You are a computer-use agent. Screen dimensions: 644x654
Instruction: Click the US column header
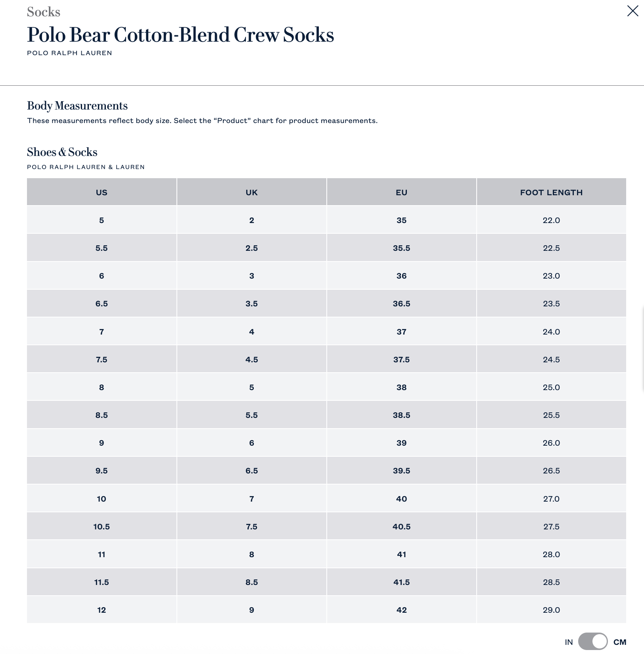coord(102,192)
